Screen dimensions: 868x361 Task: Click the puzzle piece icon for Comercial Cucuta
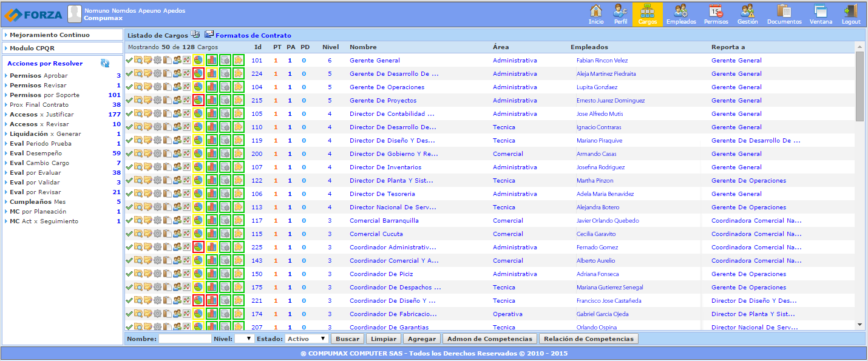(x=239, y=234)
